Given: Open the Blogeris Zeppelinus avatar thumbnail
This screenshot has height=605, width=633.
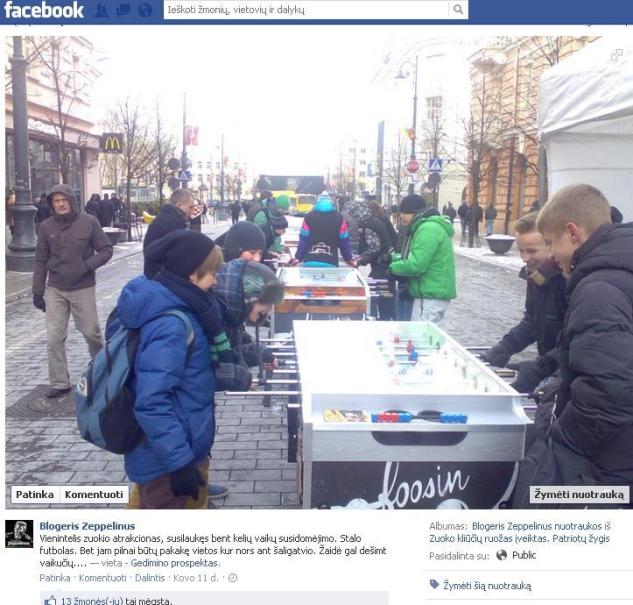Looking at the screenshot, I should [x=19, y=534].
